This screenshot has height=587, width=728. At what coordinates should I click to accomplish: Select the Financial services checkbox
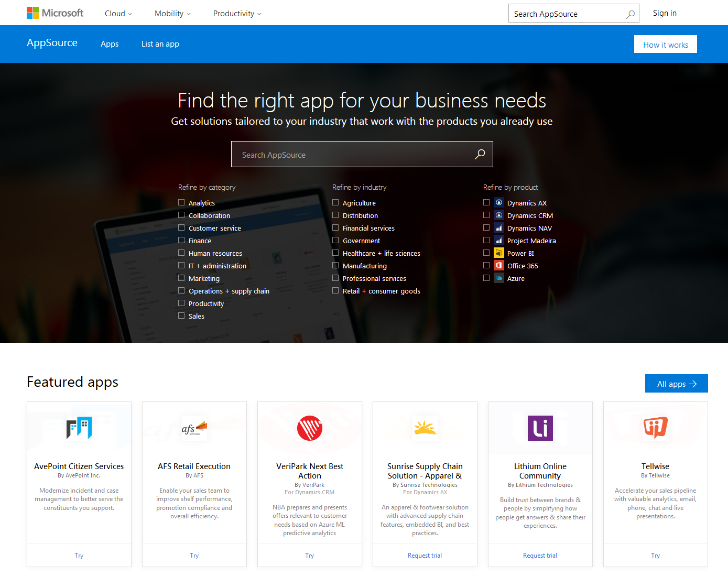click(x=335, y=227)
